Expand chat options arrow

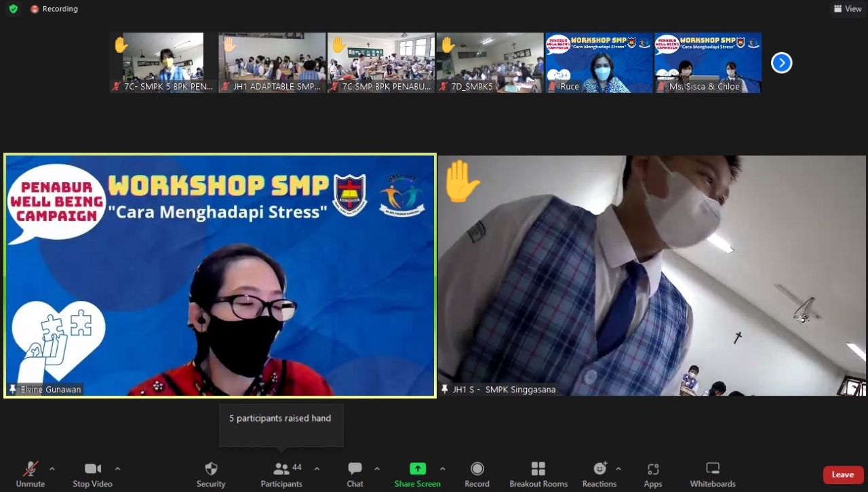377,469
